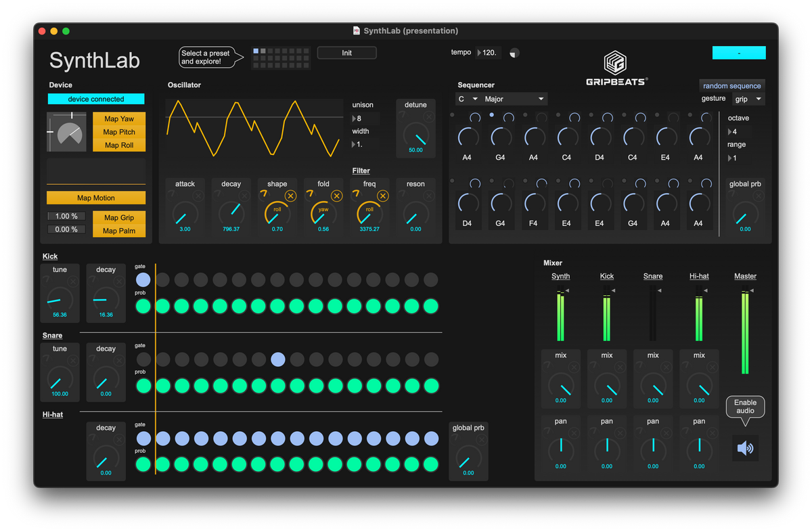The width and height of the screenshot is (812, 532).
Task: Open the Major scale dropdown
Action: tap(514, 99)
